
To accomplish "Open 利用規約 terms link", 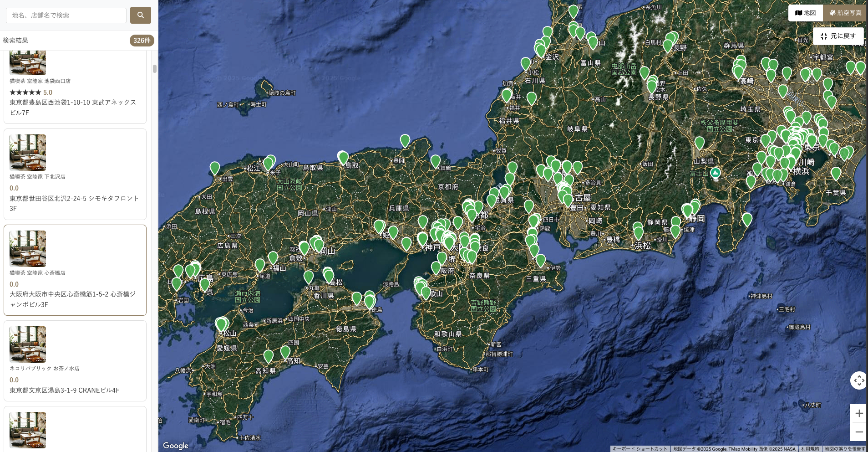I will coord(810,449).
